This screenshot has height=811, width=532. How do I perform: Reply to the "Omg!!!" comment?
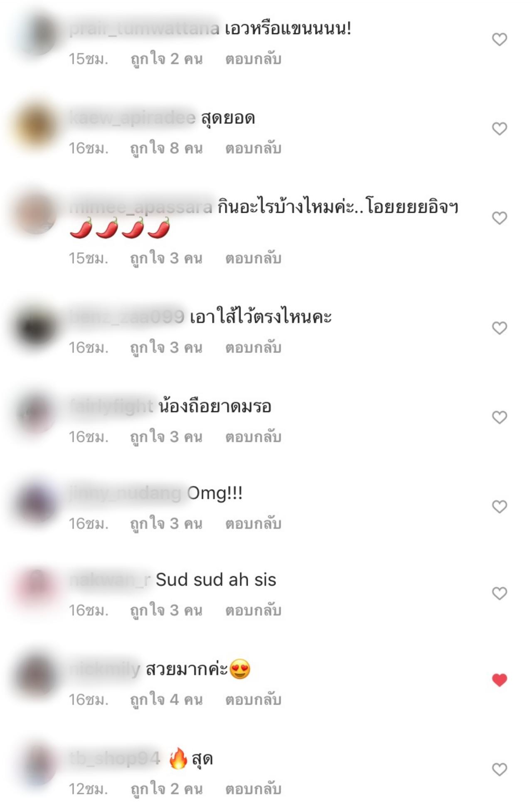(x=253, y=524)
